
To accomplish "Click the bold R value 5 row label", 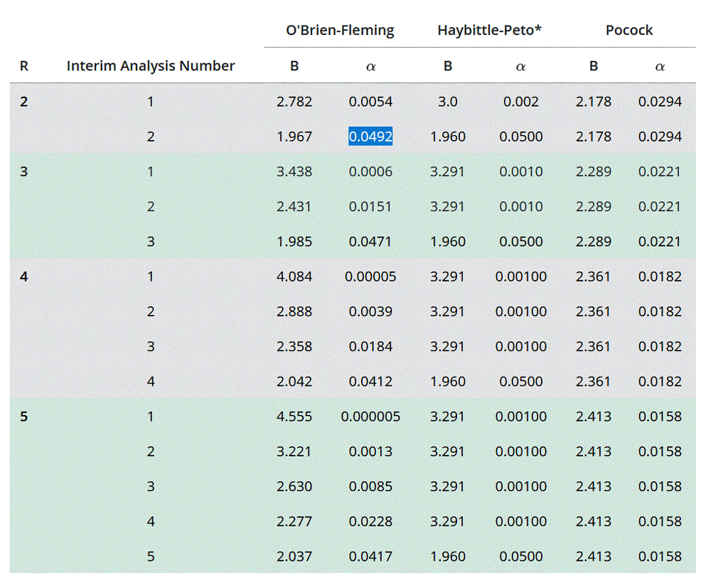I will [x=24, y=417].
